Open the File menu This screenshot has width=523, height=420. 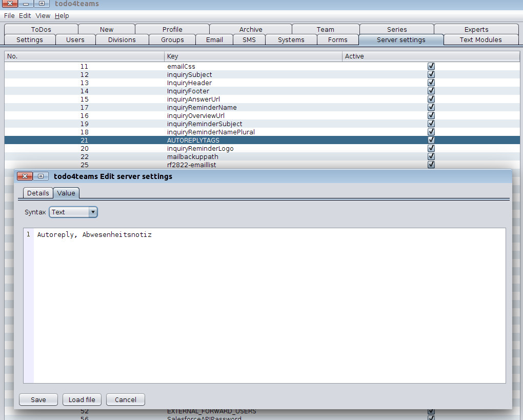[9, 16]
